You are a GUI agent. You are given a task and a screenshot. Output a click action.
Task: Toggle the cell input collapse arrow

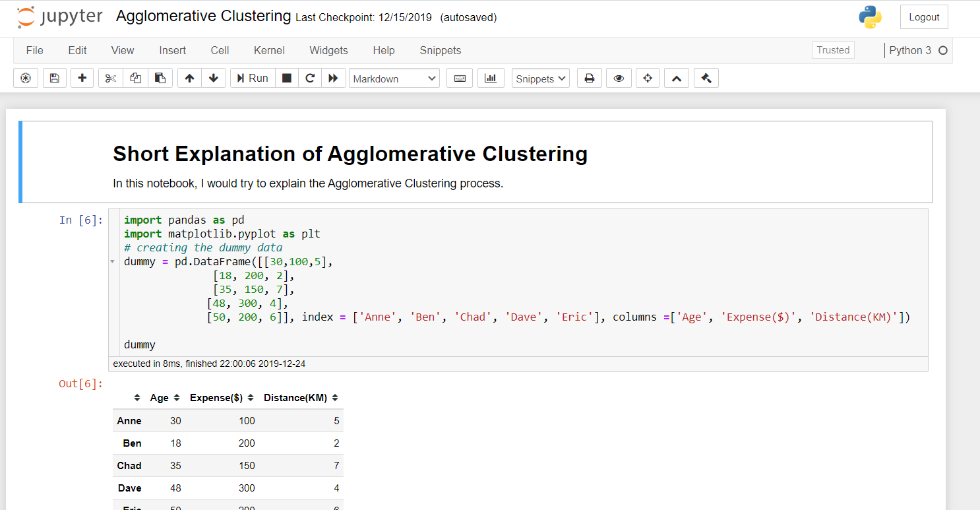point(112,261)
